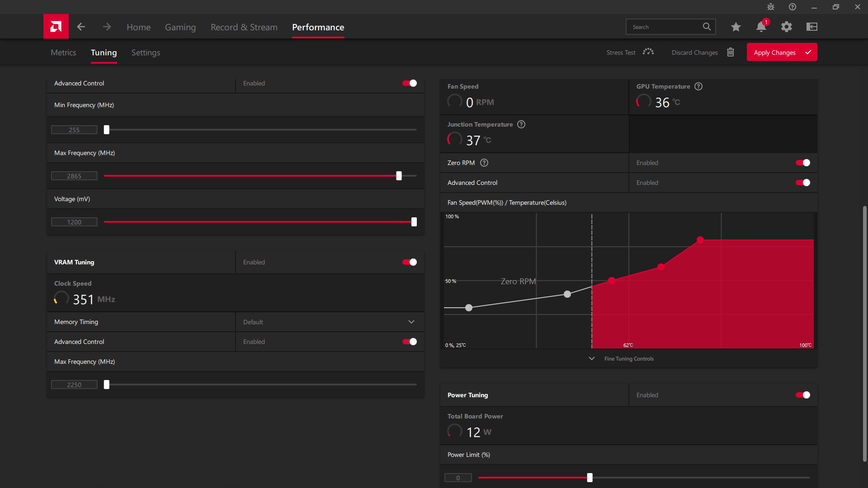Click GPU Max Frequency slider handle
Image resolution: width=868 pixels, height=488 pixels.
pos(399,176)
